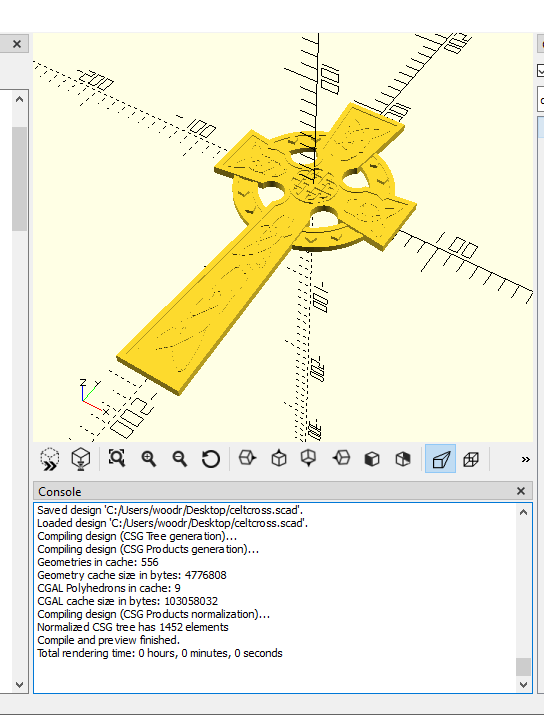Switch to Front view cube icon
This screenshot has width=544, height=715.
(372, 459)
